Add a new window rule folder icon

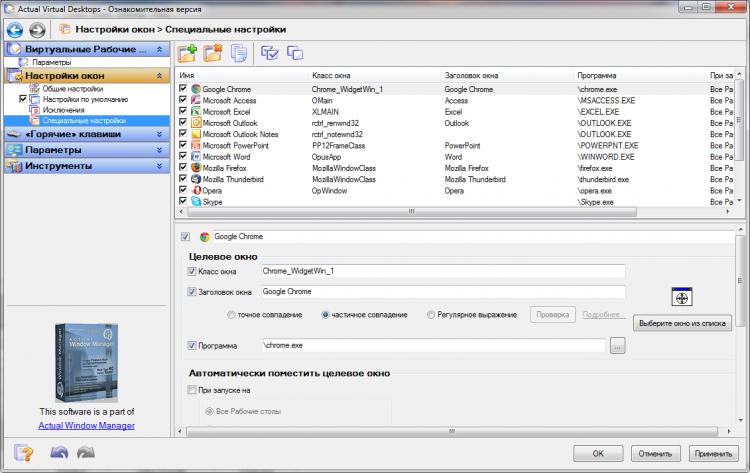point(188,53)
